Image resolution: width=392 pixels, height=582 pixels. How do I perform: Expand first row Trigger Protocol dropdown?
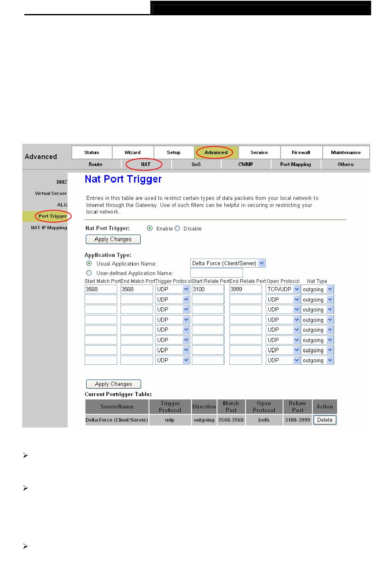pyautogui.click(x=186, y=290)
